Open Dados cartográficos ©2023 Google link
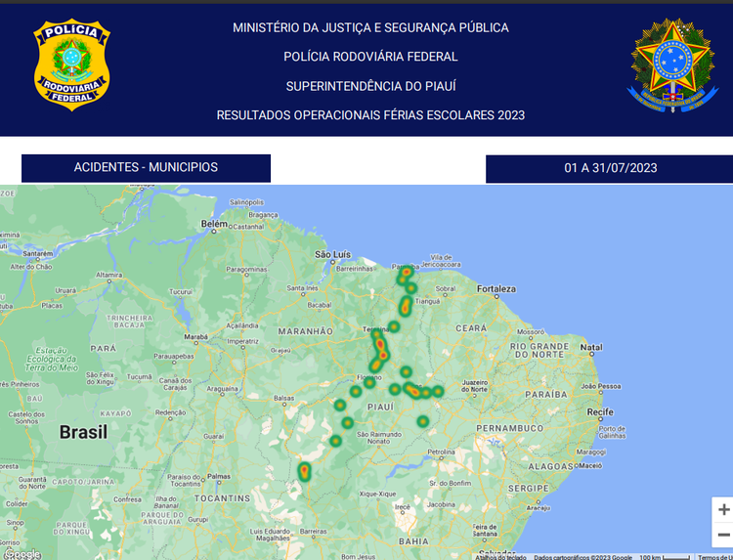Screen dimensions: 733x560 pyautogui.click(x=582, y=557)
